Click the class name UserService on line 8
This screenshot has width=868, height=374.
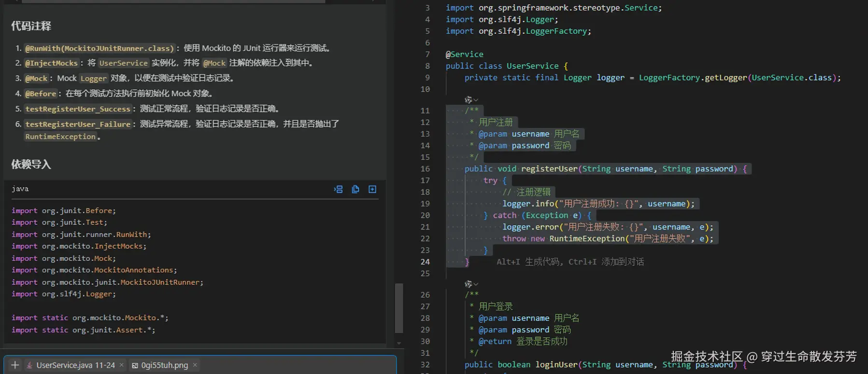(x=532, y=66)
